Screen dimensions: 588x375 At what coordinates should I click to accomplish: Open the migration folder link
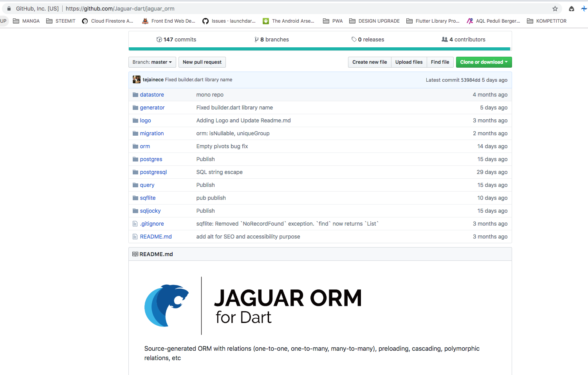[152, 133]
